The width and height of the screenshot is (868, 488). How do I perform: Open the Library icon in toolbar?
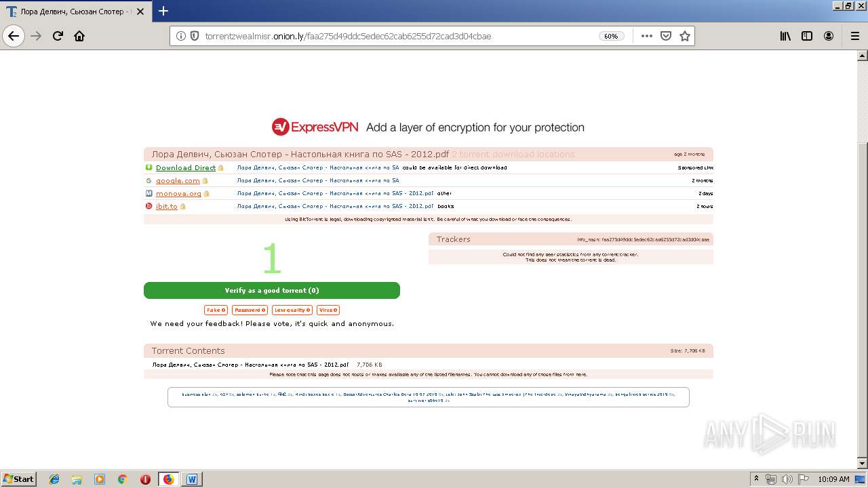tap(785, 36)
